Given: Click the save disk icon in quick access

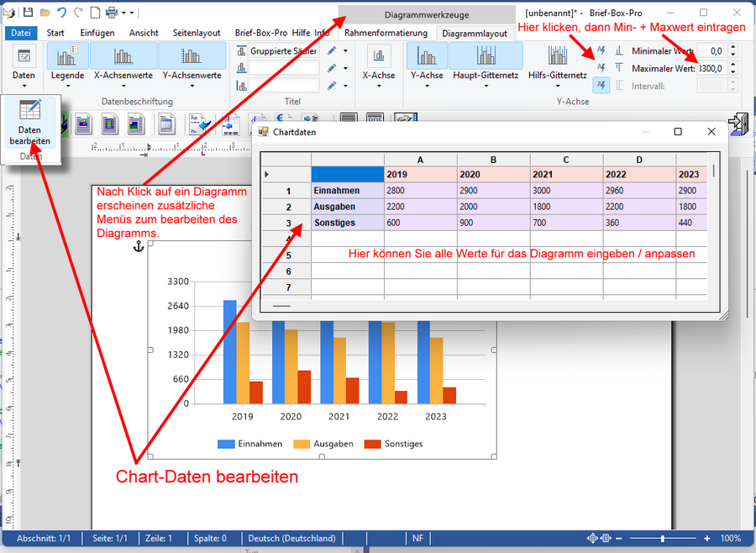Looking at the screenshot, I should tap(28, 13).
